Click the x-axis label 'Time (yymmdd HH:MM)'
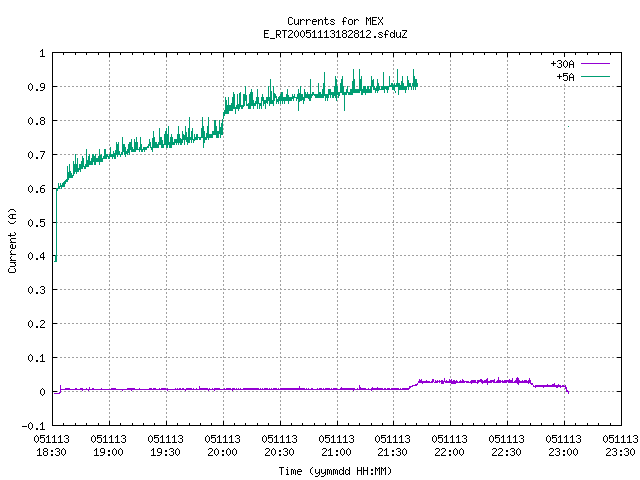Screen dimensions: 640x480 pos(335,471)
